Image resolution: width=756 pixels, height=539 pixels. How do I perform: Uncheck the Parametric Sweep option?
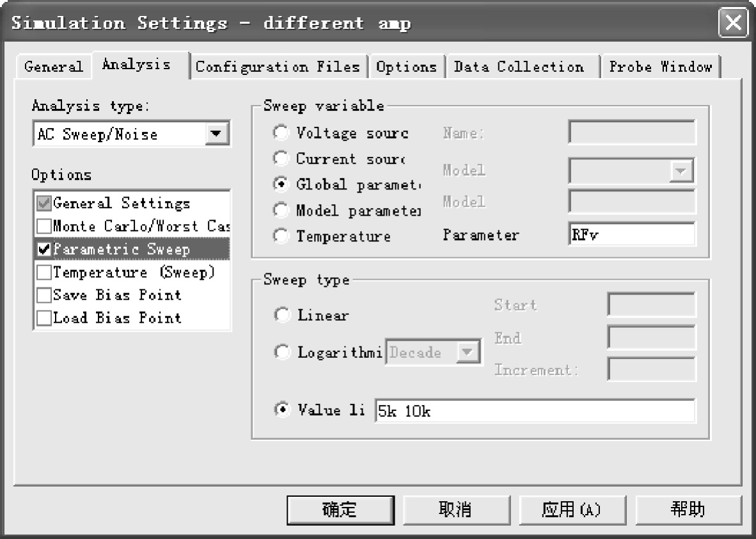pos(44,249)
